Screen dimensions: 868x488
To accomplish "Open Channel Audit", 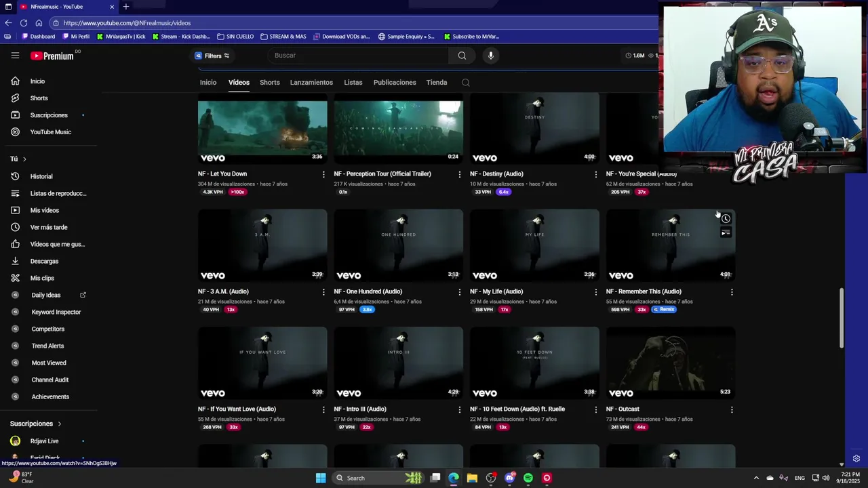I will (50, 380).
